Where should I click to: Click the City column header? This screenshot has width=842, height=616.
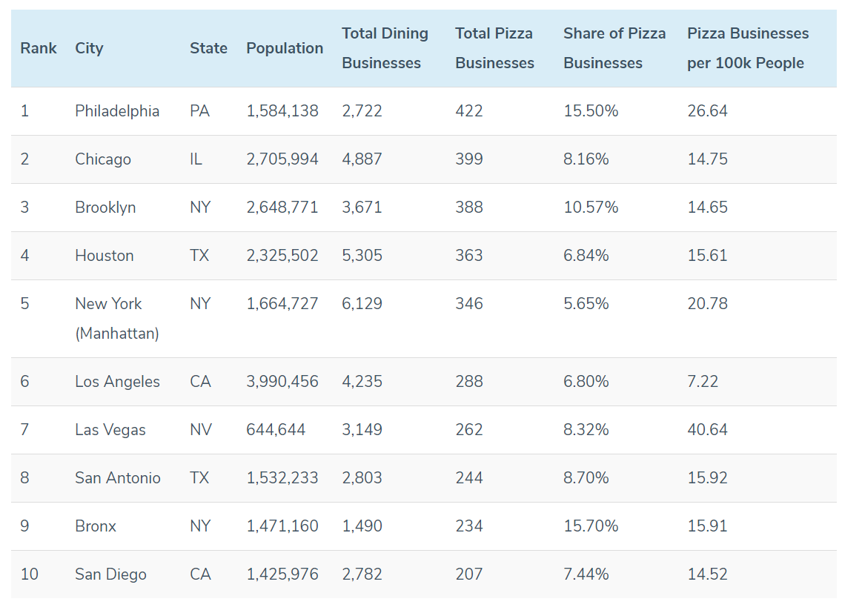[89, 48]
